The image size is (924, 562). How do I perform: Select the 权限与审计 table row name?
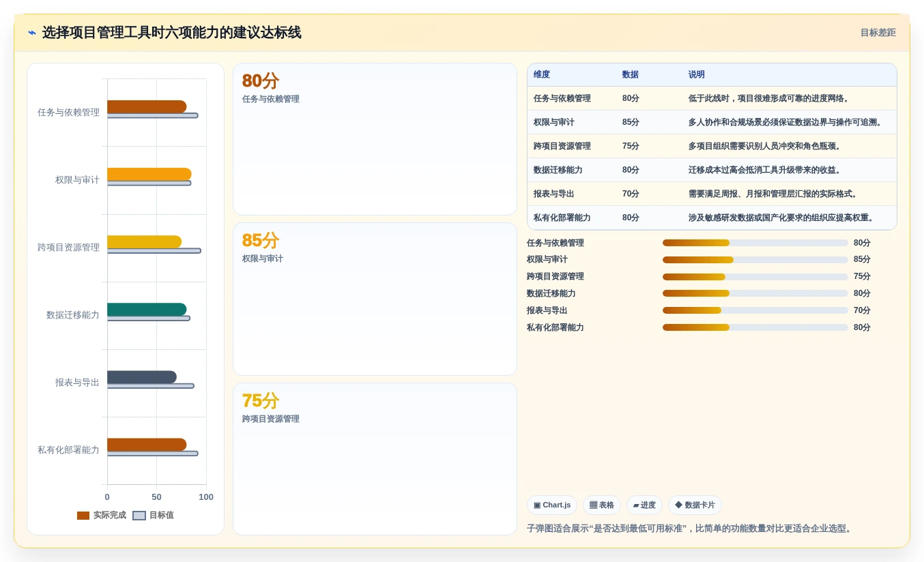554,122
